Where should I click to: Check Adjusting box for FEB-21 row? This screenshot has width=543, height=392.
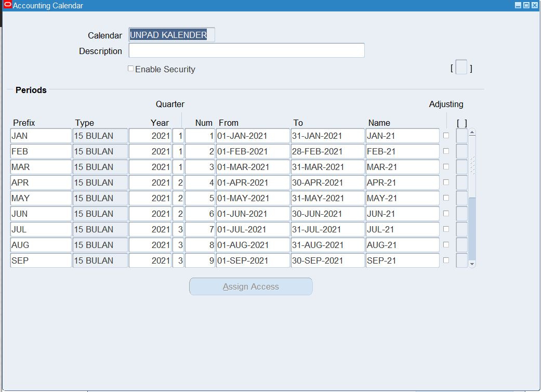(x=446, y=151)
